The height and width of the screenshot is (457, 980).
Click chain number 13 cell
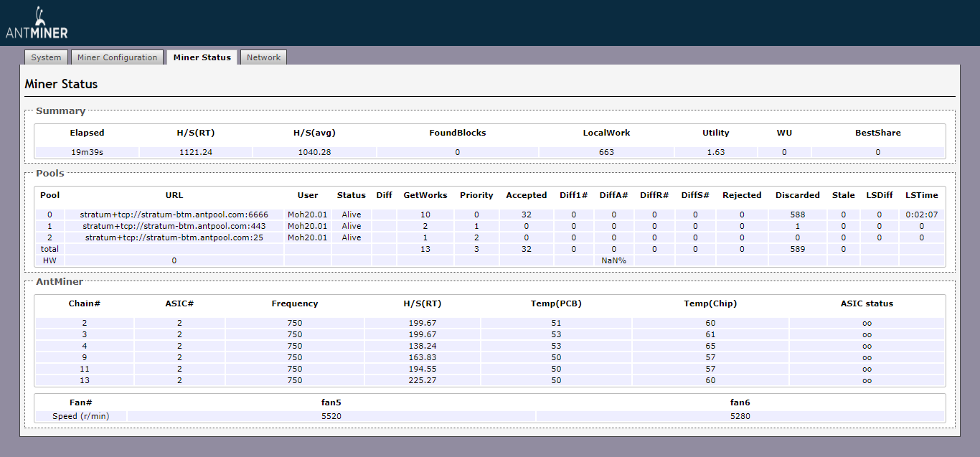[x=85, y=380]
